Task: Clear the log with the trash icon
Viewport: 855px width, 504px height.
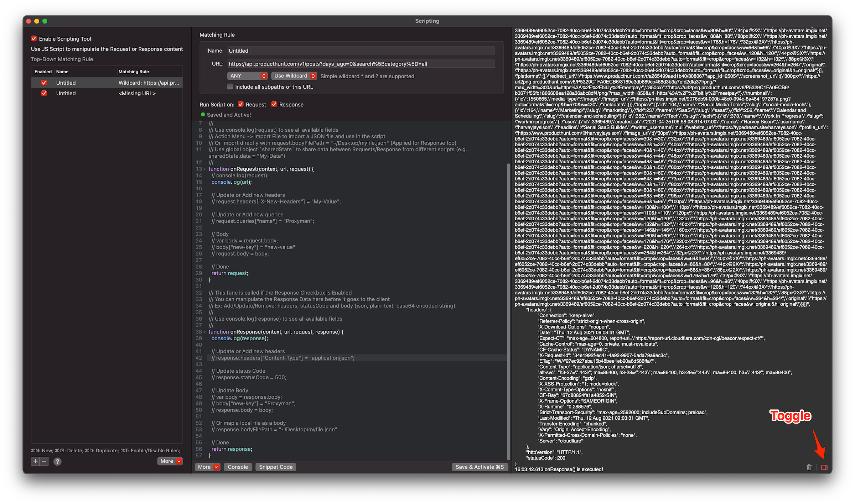Action: [809, 467]
